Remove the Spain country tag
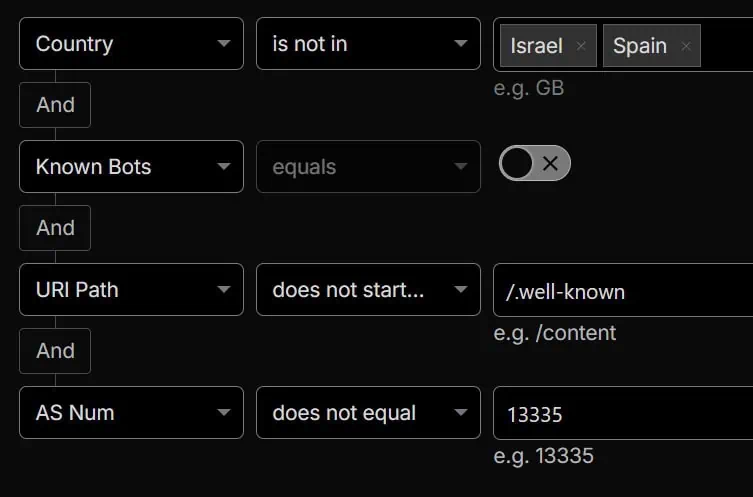 [x=685, y=46]
